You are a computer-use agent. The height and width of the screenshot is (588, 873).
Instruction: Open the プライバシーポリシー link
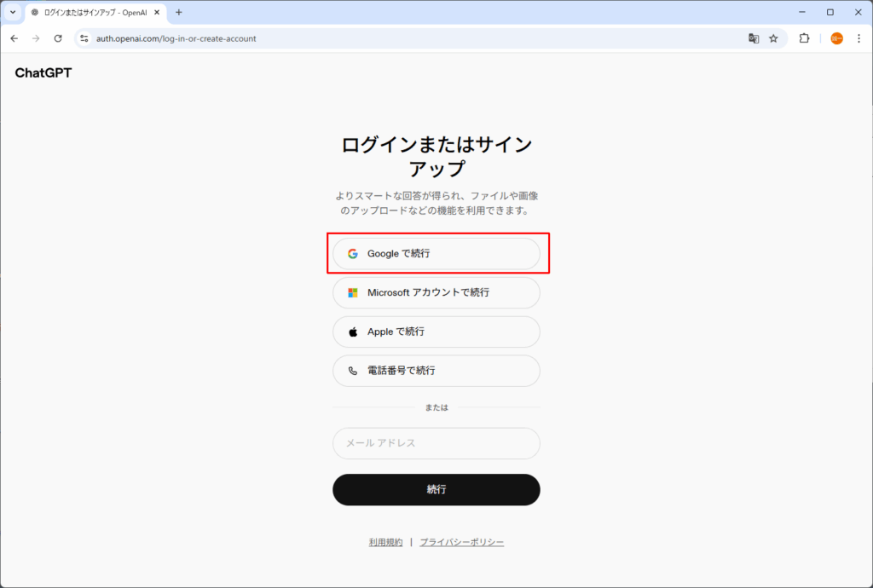tap(461, 543)
